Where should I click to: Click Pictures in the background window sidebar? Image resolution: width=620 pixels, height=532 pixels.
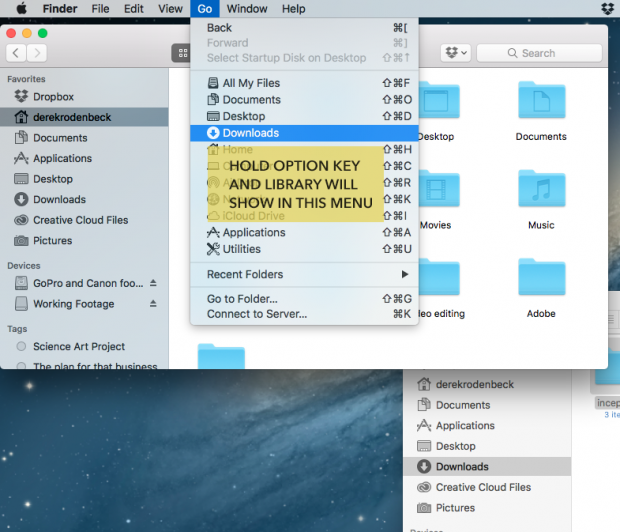pos(487,508)
